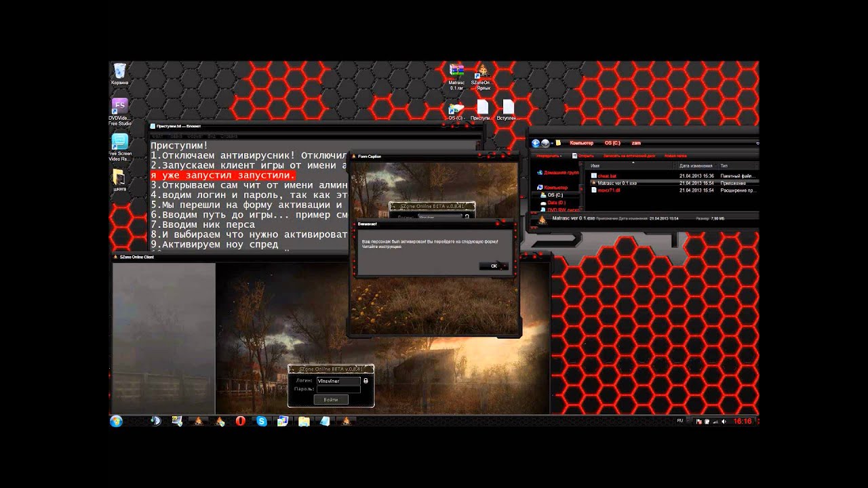Click the 'Приступим!' line in Notepad
Viewport: 868px width, 488px height.
[179, 146]
